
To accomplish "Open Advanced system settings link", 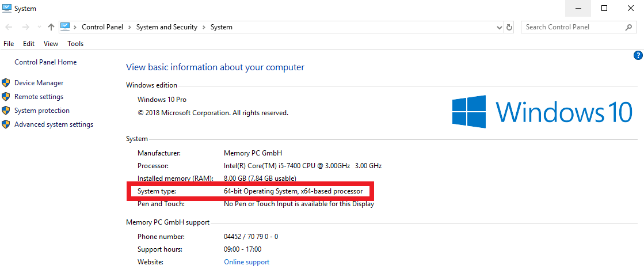I will [x=54, y=124].
